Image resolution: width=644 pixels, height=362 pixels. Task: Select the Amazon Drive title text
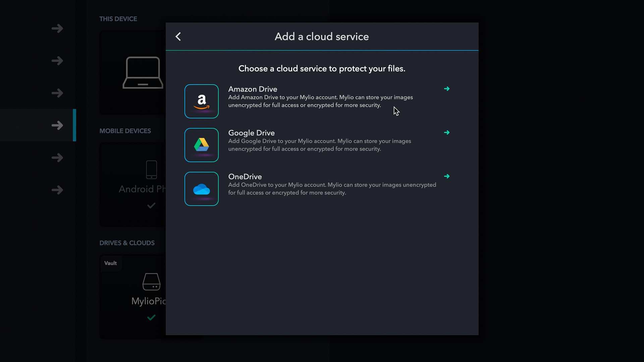pyautogui.click(x=253, y=89)
